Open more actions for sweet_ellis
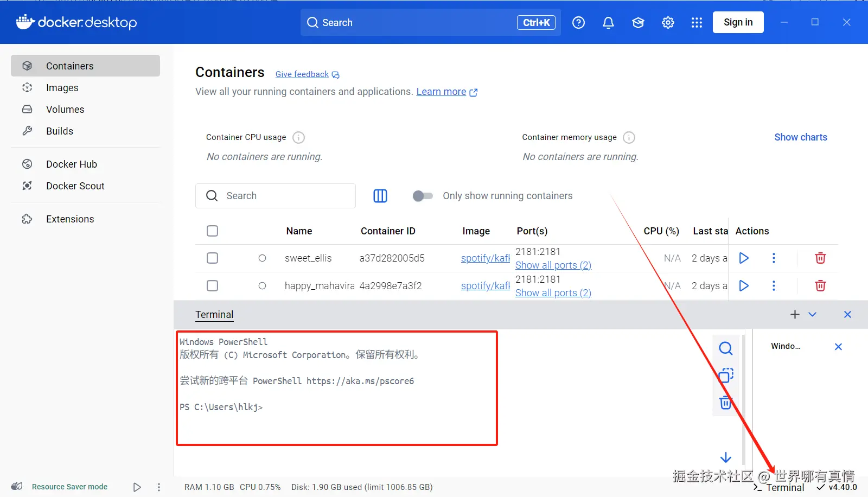868x497 pixels. pos(774,258)
